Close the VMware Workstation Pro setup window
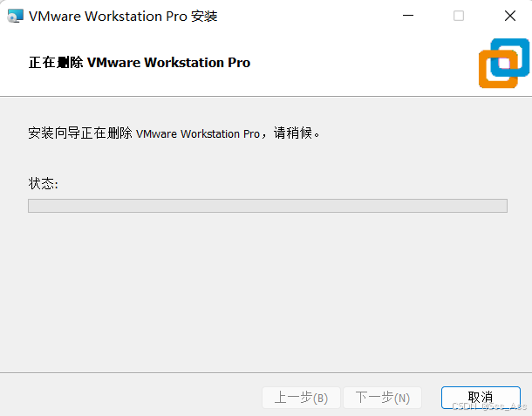The width and height of the screenshot is (532, 416). 510,16
